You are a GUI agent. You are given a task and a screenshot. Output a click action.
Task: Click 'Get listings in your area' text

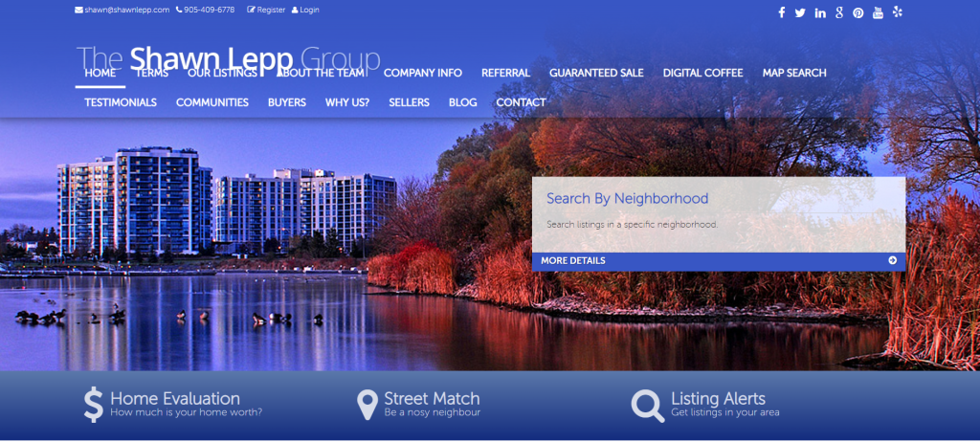tap(725, 412)
